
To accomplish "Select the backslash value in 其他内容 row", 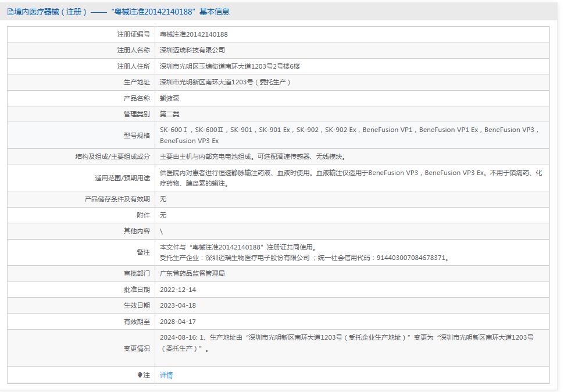I will [161, 231].
